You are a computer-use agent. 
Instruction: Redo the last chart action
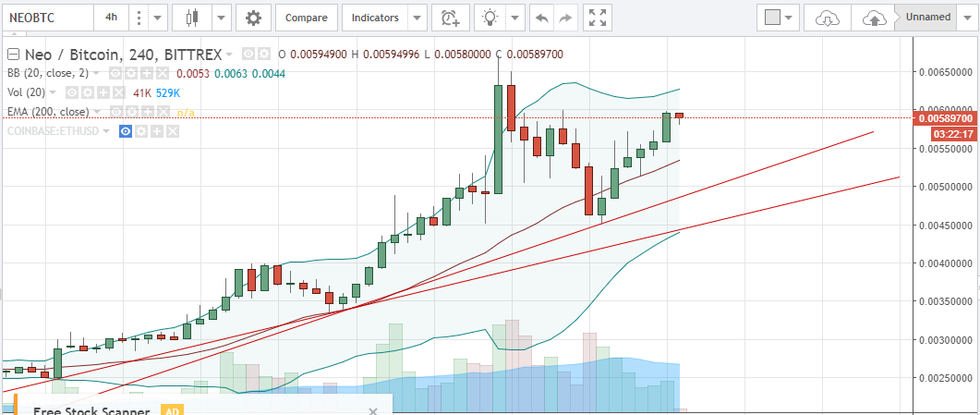point(565,18)
